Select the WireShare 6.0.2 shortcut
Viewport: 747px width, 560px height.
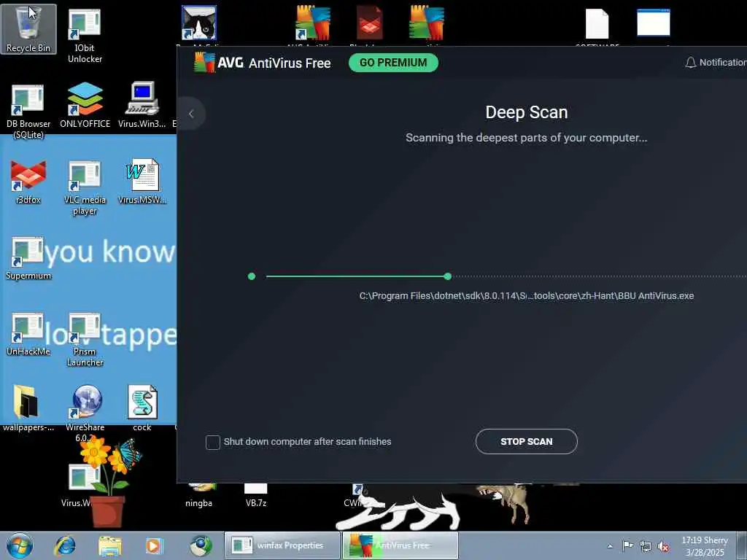point(85,413)
